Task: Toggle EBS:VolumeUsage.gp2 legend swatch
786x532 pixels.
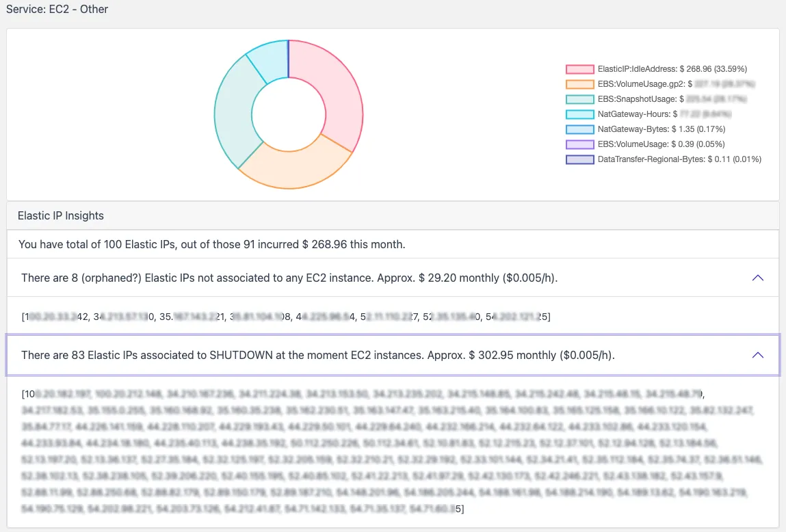Action: (x=579, y=84)
